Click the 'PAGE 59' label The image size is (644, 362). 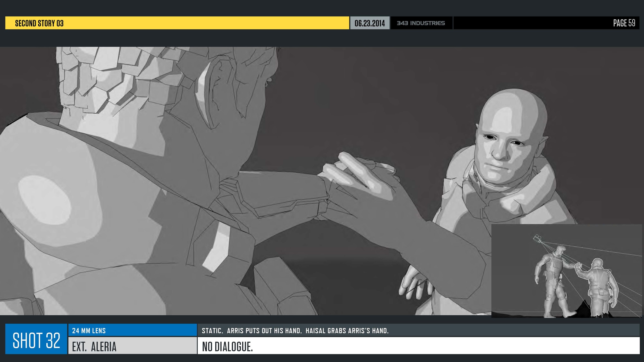coord(624,23)
